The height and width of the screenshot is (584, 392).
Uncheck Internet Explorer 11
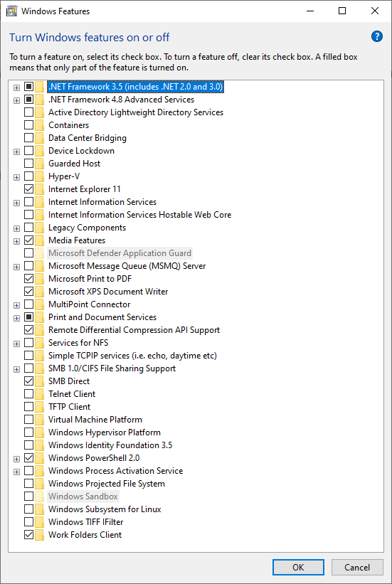coord(28,189)
